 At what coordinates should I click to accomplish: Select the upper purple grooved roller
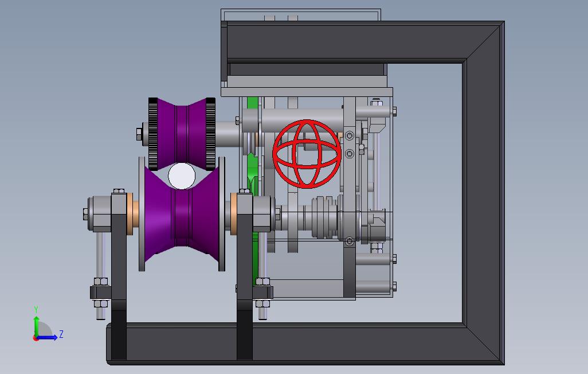click(x=182, y=134)
